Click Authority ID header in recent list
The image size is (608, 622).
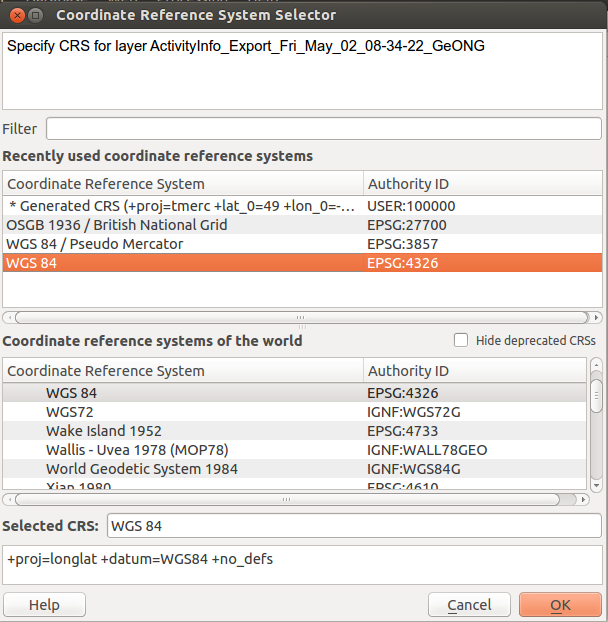pyautogui.click(x=483, y=184)
